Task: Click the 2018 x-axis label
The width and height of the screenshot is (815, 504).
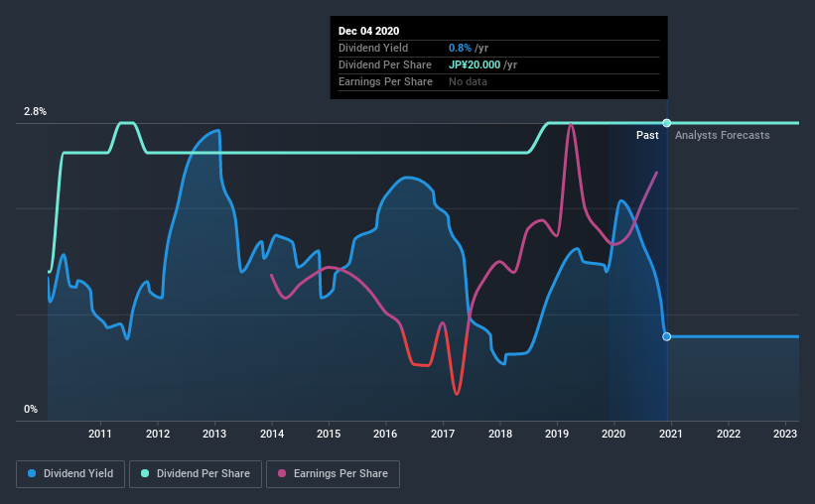Action: (500, 434)
